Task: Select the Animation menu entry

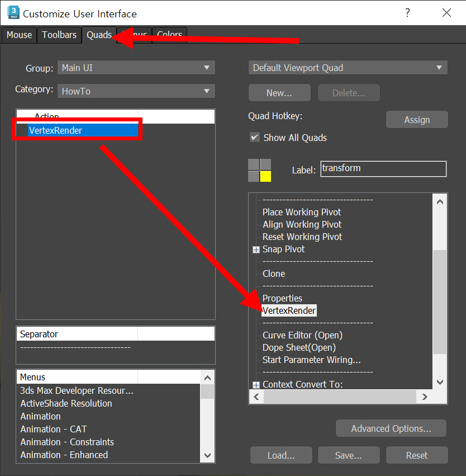Action: (40, 416)
